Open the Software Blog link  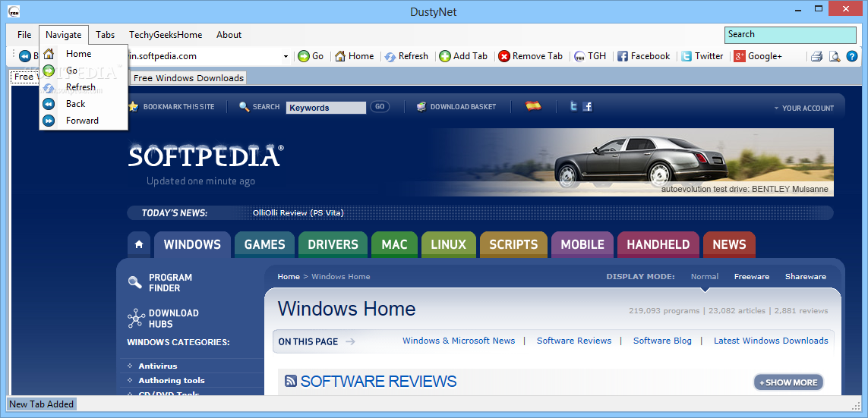pos(662,341)
